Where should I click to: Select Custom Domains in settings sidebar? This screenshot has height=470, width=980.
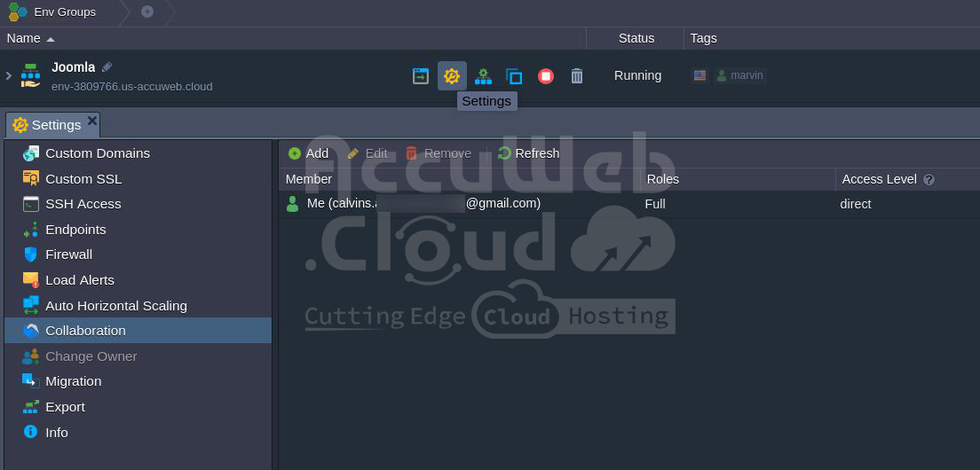pos(98,153)
